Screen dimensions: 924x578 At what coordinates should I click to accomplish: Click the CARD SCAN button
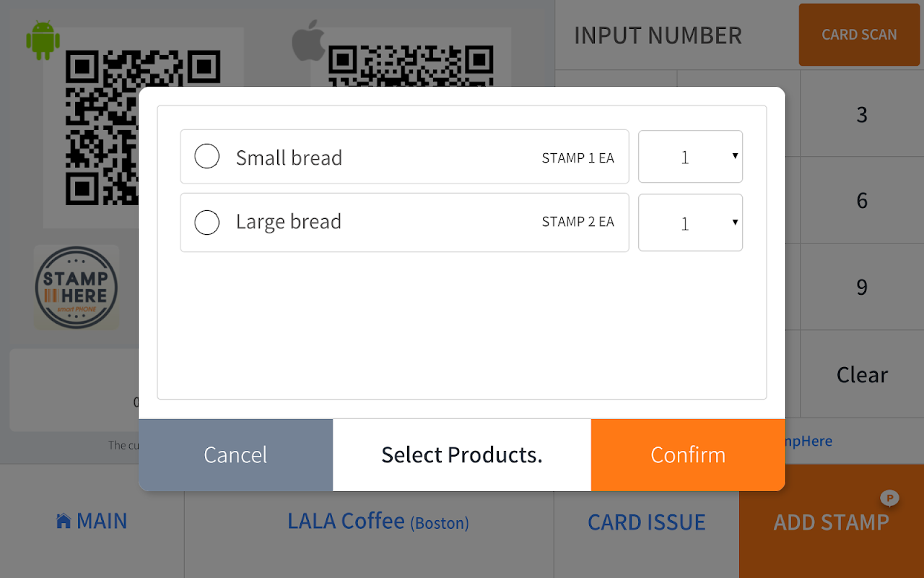pos(859,35)
